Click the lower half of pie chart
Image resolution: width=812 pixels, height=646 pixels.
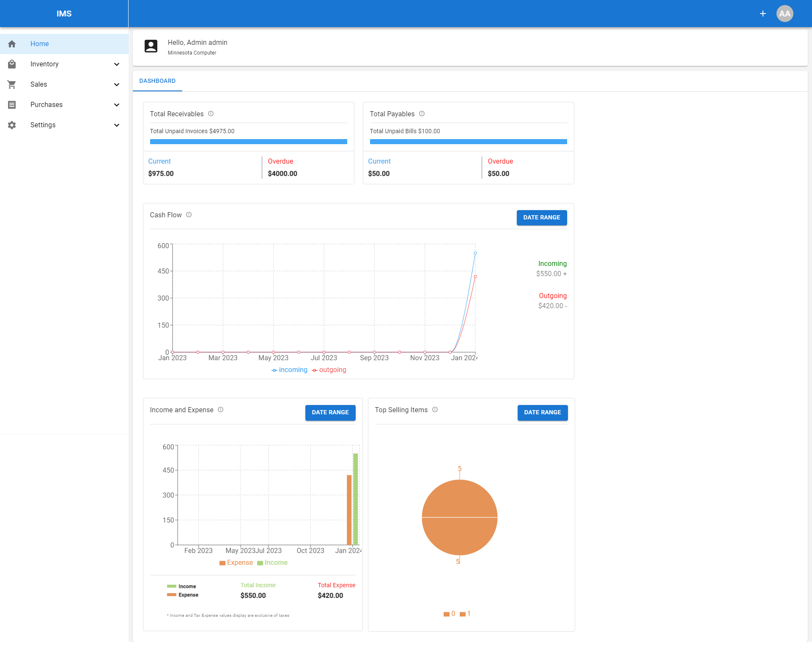(x=460, y=536)
